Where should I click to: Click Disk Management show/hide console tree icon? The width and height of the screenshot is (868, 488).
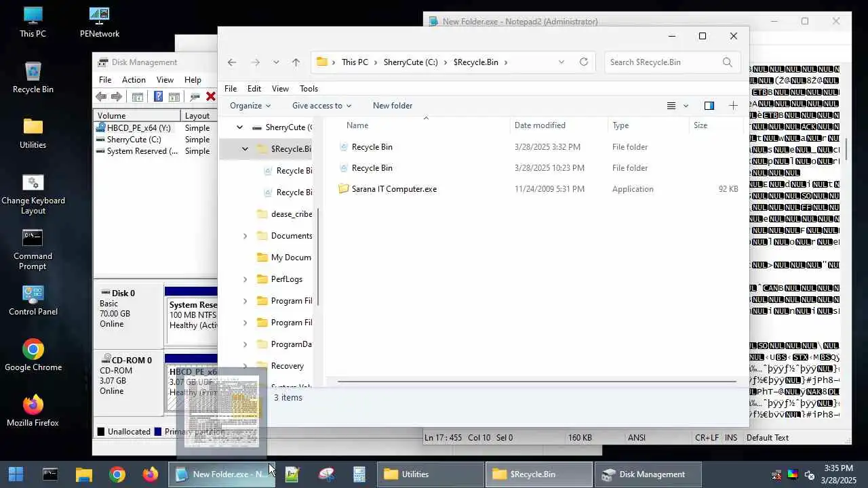coord(138,97)
